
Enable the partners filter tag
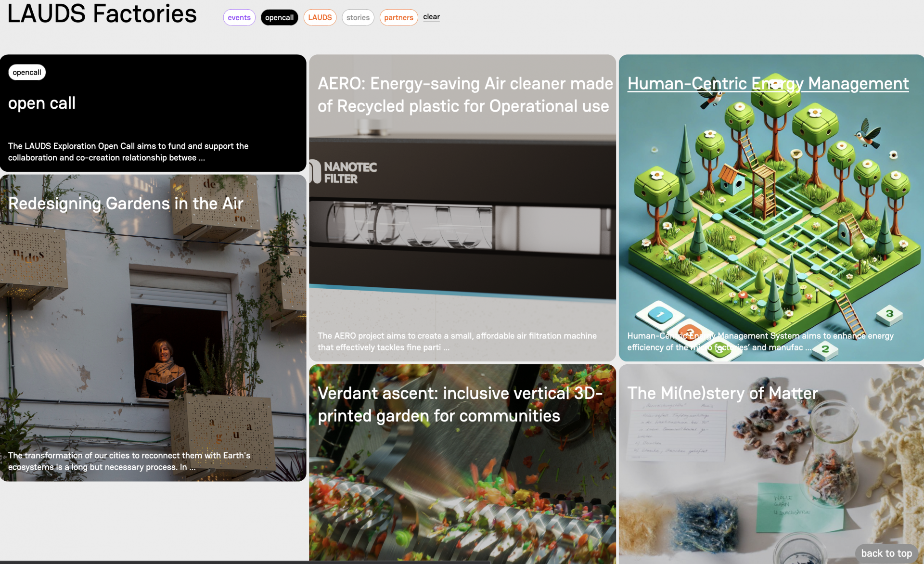pyautogui.click(x=398, y=18)
